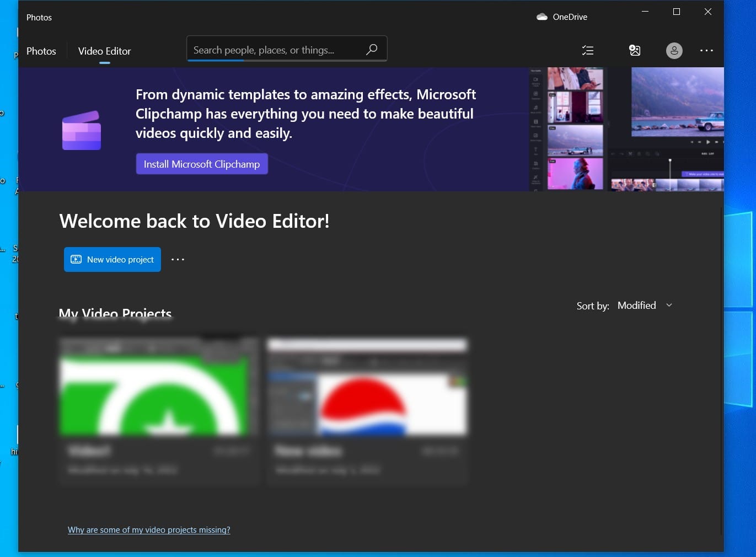The width and height of the screenshot is (756, 557).
Task: Click the Import pictures icon
Action: tap(635, 50)
